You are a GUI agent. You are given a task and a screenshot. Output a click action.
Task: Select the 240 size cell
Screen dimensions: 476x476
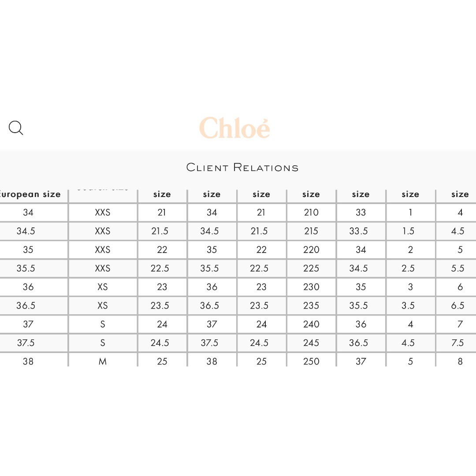pyautogui.click(x=311, y=324)
